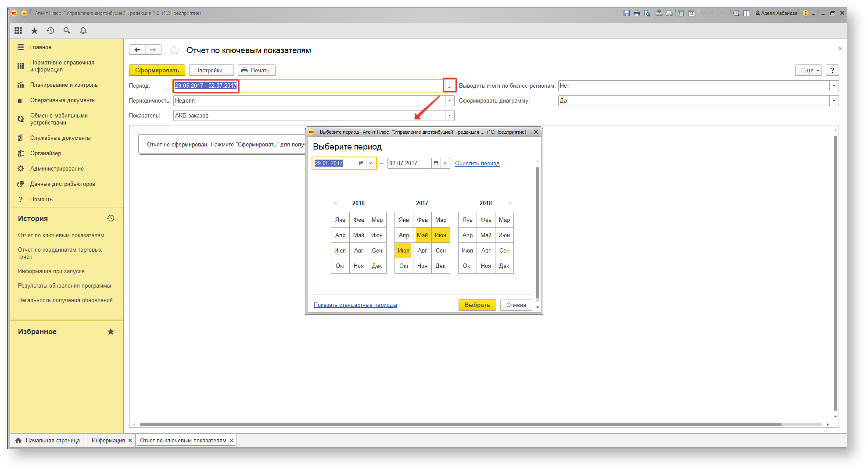
Task: Show next years with right triangle
Action: coord(510,203)
